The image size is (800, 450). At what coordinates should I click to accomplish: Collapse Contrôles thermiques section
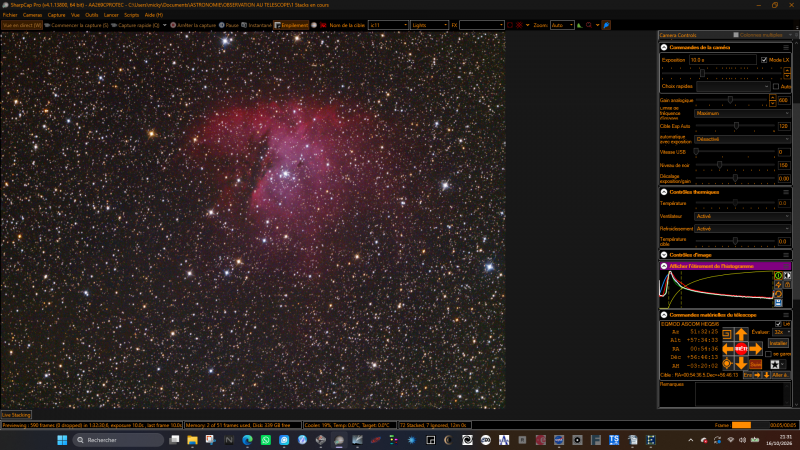point(664,192)
